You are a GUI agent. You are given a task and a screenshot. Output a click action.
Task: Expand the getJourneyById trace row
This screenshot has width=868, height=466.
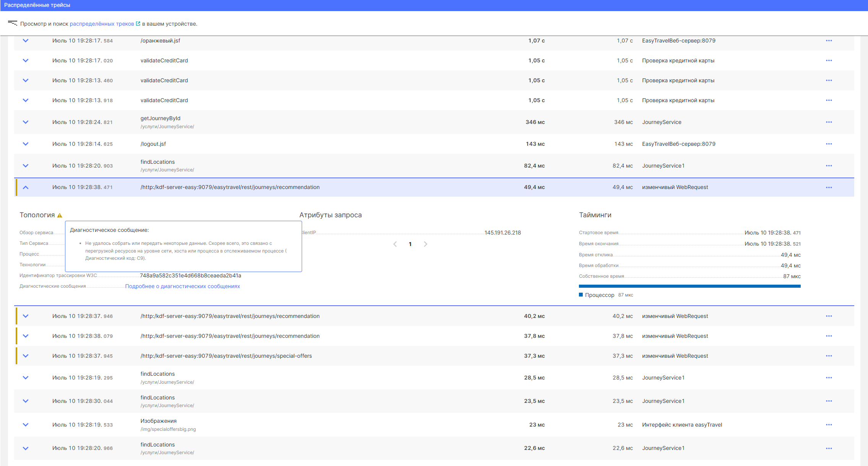coord(26,122)
